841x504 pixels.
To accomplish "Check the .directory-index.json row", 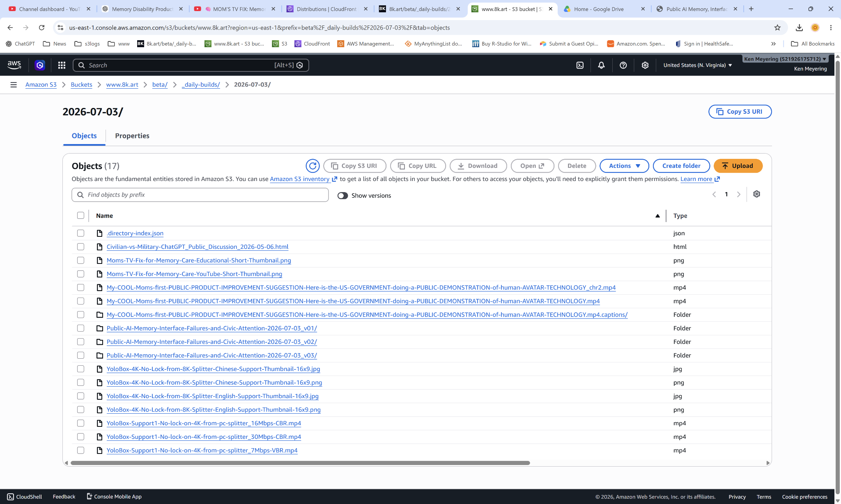I will [x=80, y=233].
